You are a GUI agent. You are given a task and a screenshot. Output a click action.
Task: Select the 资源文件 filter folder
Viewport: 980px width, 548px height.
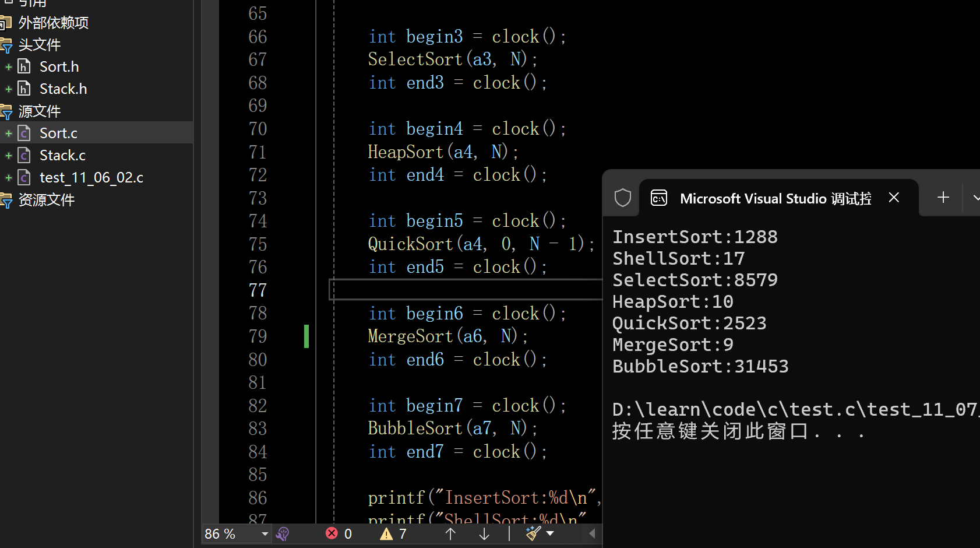click(46, 200)
